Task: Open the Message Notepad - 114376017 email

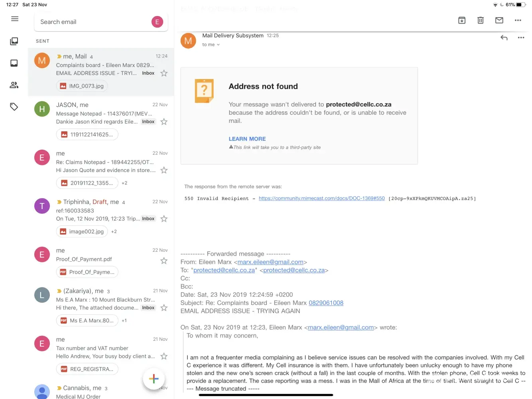Action: 101,121
